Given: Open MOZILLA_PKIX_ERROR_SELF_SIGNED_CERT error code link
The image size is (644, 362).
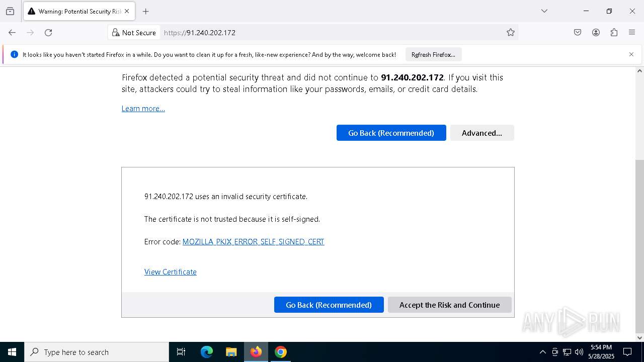Looking at the screenshot, I should 253,242.
